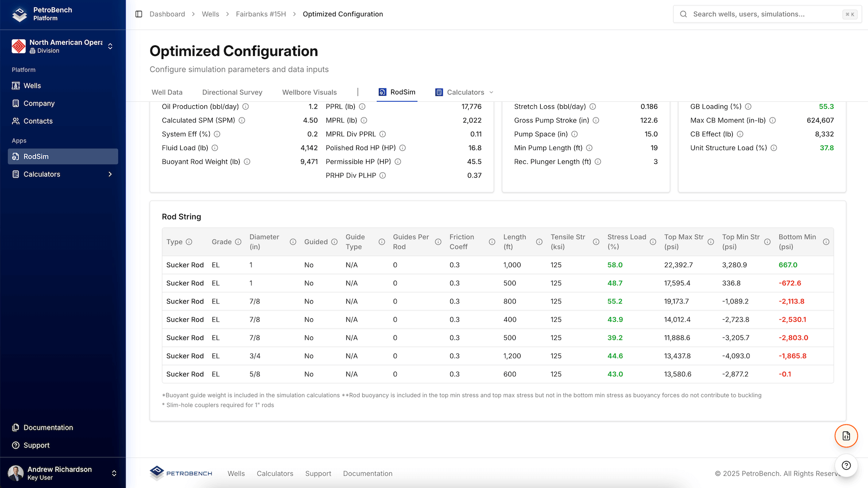The width and height of the screenshot is (868, 488).
Task: Click the search wells input field
Action: [x=765, y=14]
